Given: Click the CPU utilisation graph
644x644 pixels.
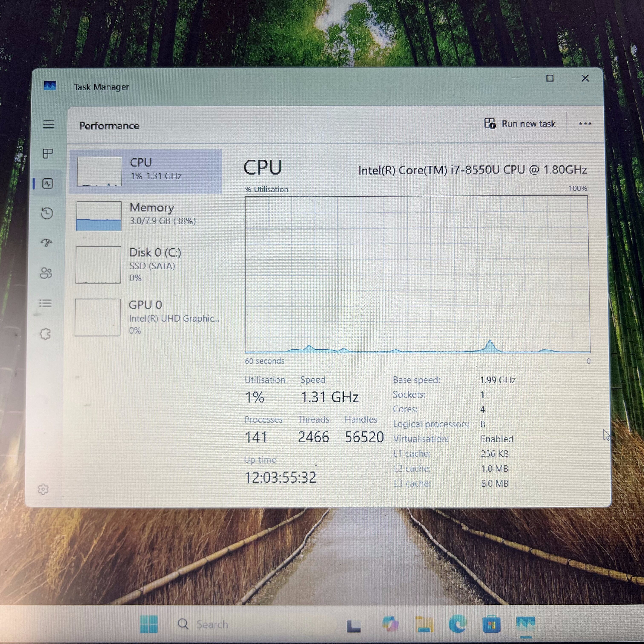Looking at the screenshot, I should pos(417,274).
